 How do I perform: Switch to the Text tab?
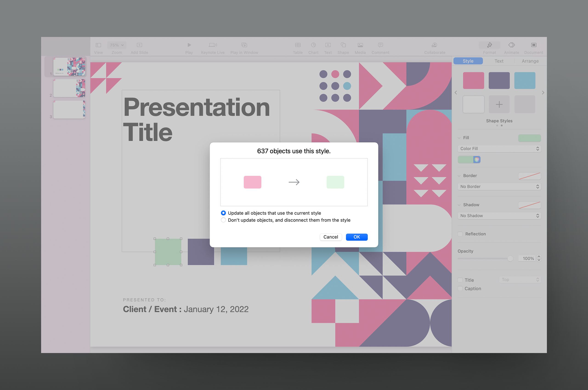point(499,61)
